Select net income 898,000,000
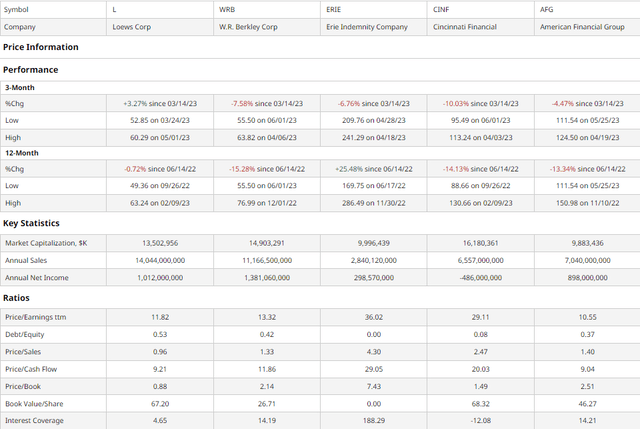This screenshot has height=429, width=640. pyautogui.click(x=588, y=278)
